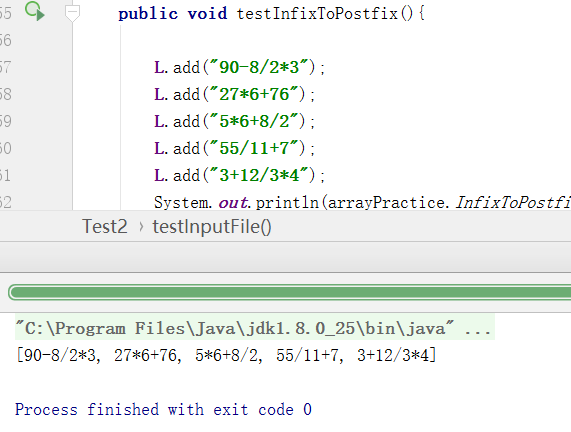
Task: Click the System.out.println statement
Action: pyautogui.click(x=362, y=203)
